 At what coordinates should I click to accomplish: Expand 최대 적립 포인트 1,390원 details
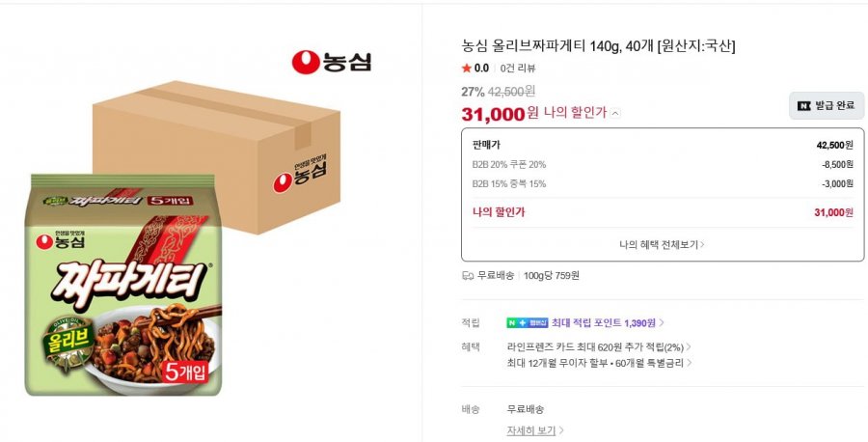coord(608,323)
